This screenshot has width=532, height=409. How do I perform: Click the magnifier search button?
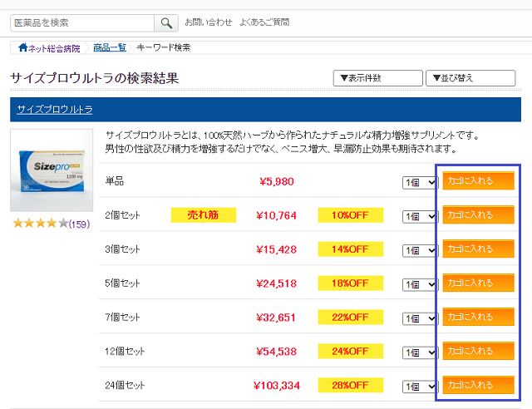(x=166, y=23)
